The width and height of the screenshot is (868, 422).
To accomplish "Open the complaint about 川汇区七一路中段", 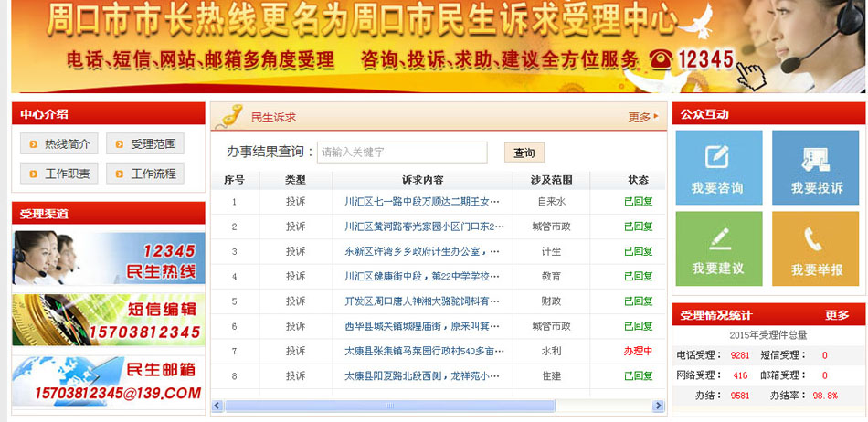I will (x=423, y=201).
